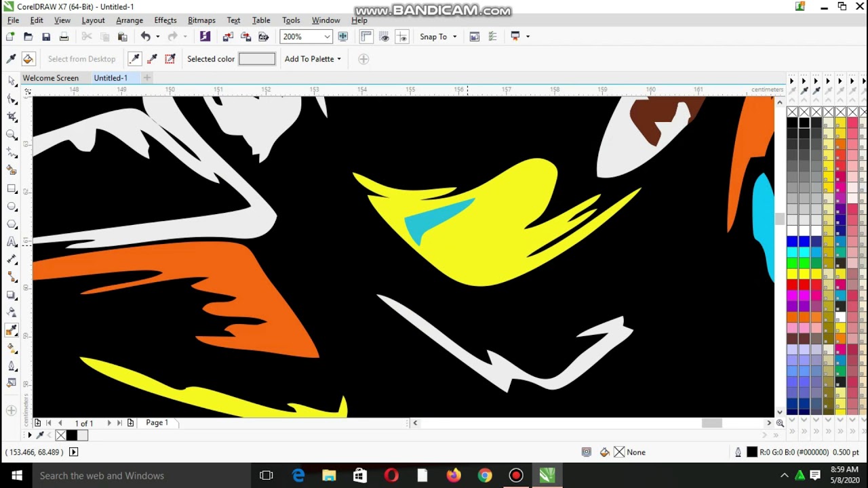Pick the black swatch in the document palette
This screenshot has width=868, height=488.
[71, 435]
